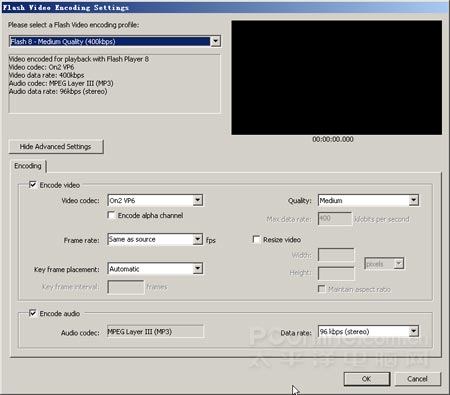Image resolution: width=450 pixels, height=395 pixels.
Task: Click the Audio codec MPEG Layer III field
Action: pos(155,332)
